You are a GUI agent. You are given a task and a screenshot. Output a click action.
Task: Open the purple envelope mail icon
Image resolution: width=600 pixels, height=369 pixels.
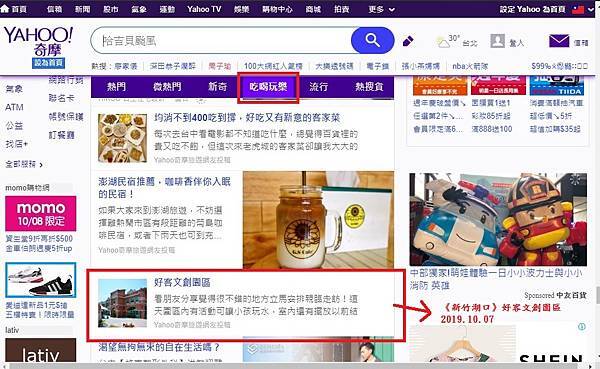click(559, 41)
